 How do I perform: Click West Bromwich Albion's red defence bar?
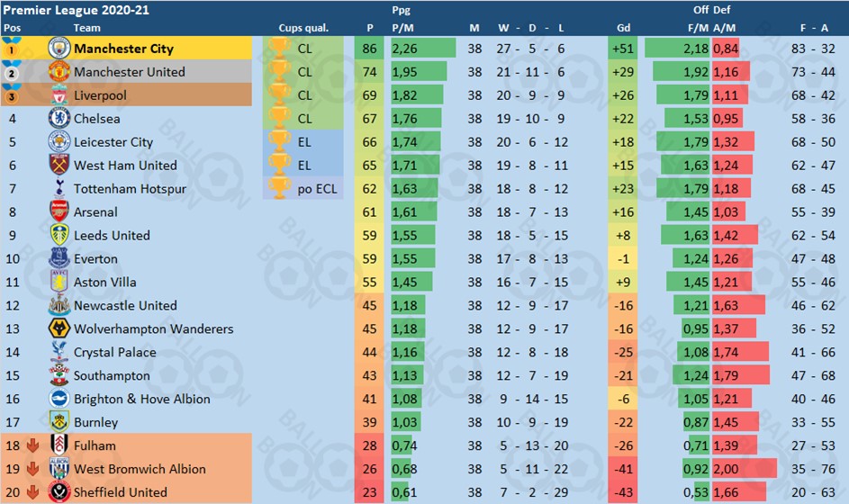click(744, 469)
